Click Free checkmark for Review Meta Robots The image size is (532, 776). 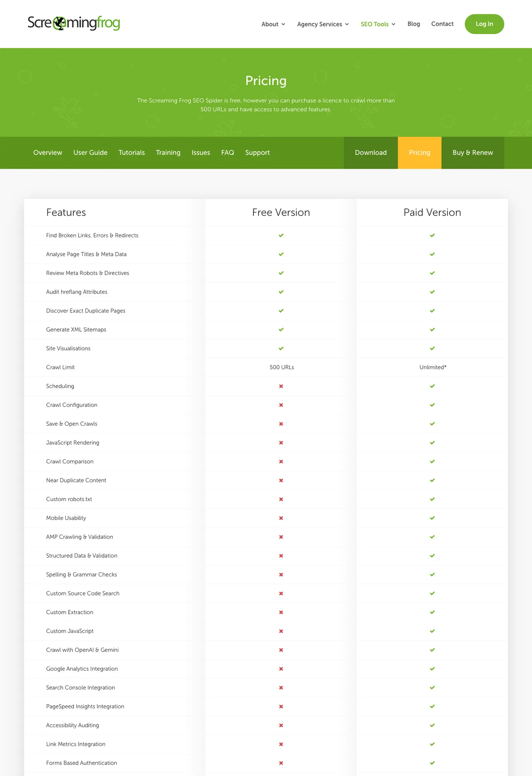(x=281, y=273)
